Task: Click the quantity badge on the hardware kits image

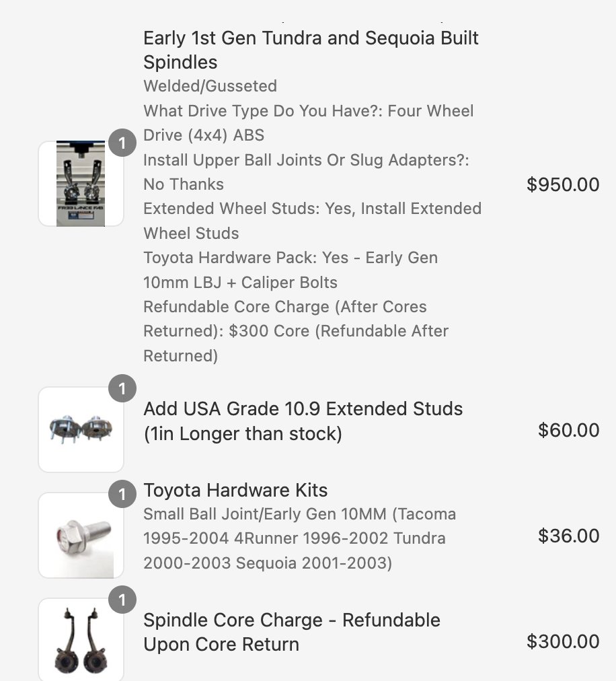Action: tap(122, 494)
